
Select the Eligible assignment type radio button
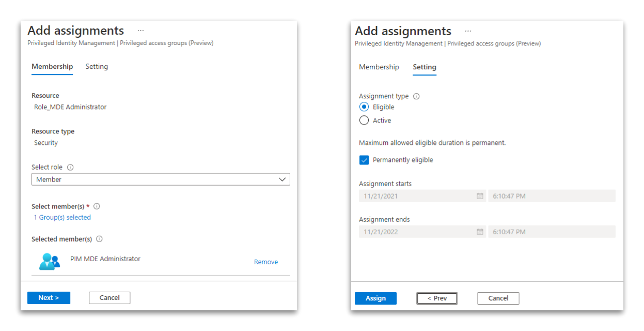pyautogui.click(x=364, y=107)
